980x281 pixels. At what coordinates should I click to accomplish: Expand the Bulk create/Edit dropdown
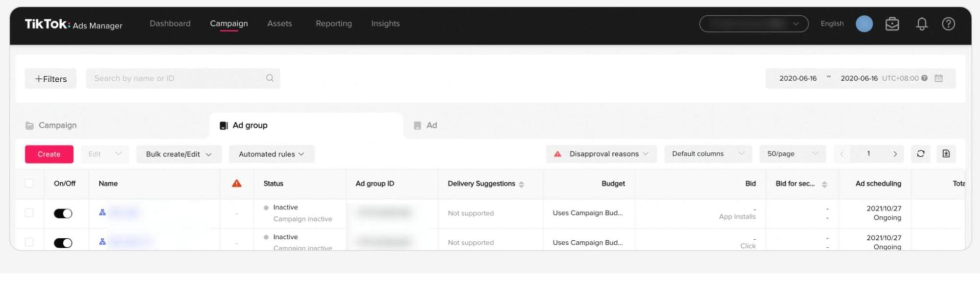178,154
